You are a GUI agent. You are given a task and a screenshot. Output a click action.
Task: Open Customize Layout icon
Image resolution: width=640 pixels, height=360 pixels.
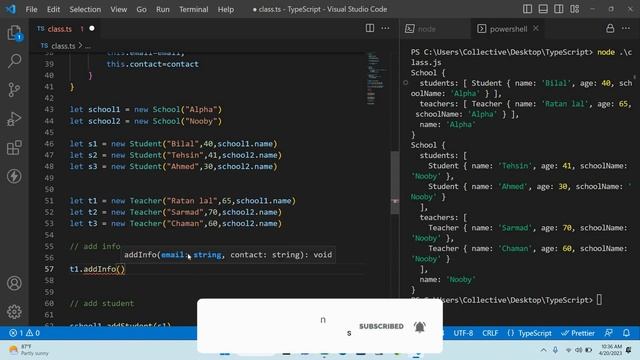pos(575,9)
